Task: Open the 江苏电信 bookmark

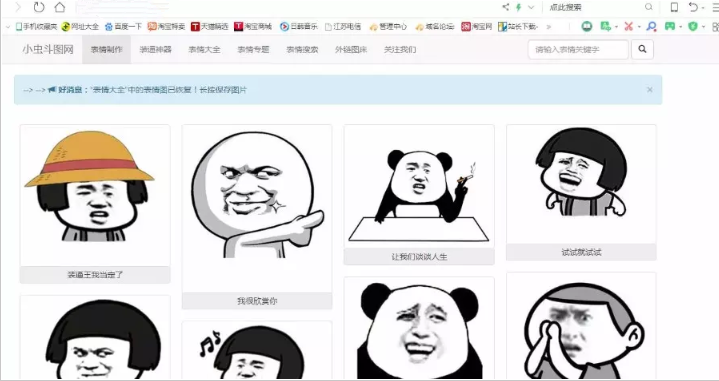Action: click(343, 27)
